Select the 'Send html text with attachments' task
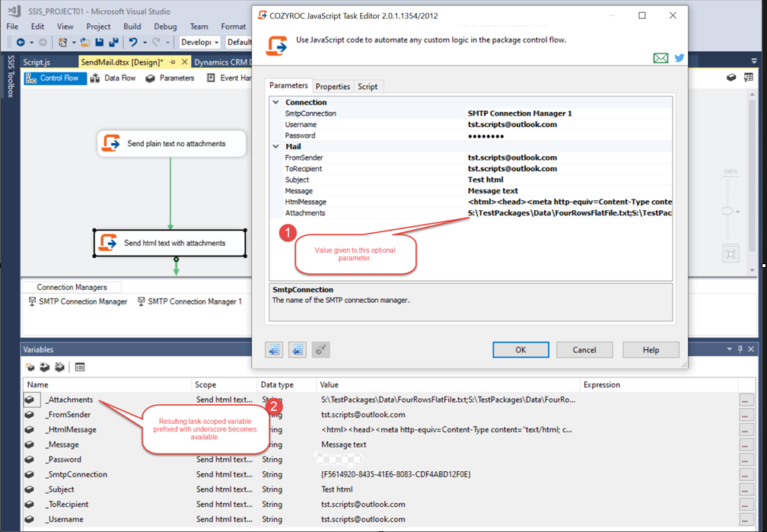Viewport: 767px width, 532px height. [170, 243]
